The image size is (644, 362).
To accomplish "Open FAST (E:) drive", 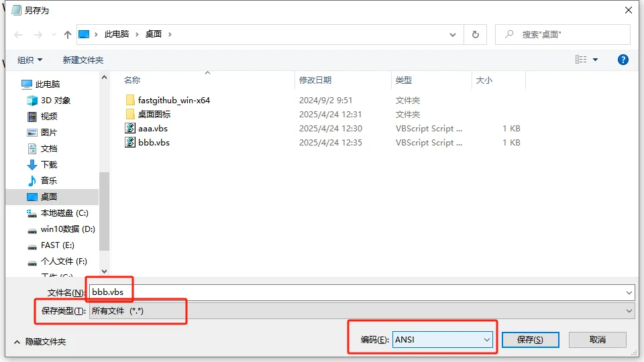I will tap(58, 245).
